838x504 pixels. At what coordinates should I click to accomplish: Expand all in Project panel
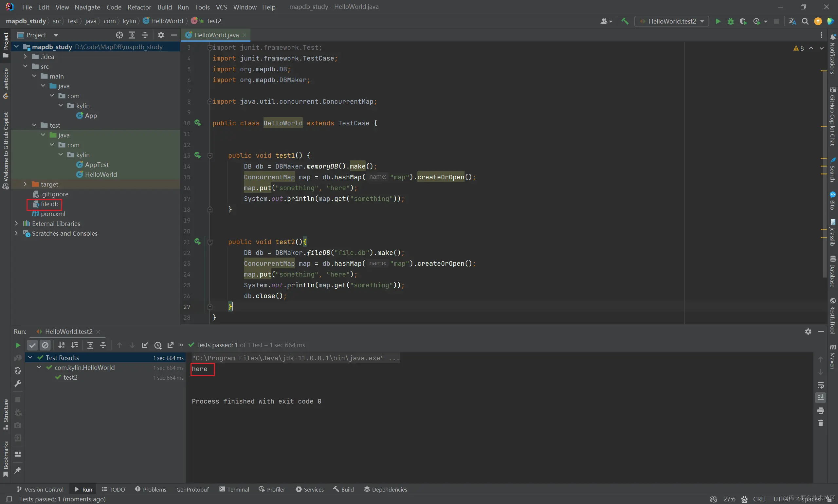click(x=132, y=35)
